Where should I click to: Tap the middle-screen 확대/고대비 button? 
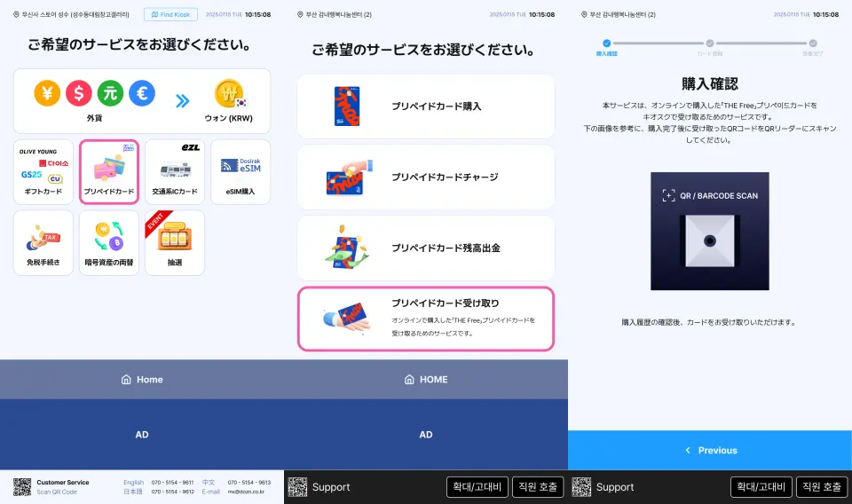pos(477,487)
